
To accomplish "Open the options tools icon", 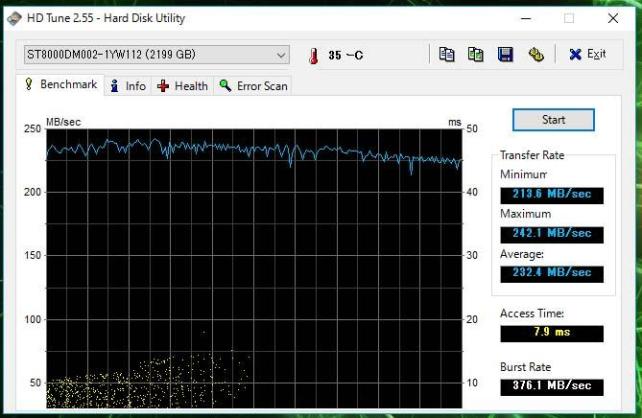I will click(x=536, y=54).
